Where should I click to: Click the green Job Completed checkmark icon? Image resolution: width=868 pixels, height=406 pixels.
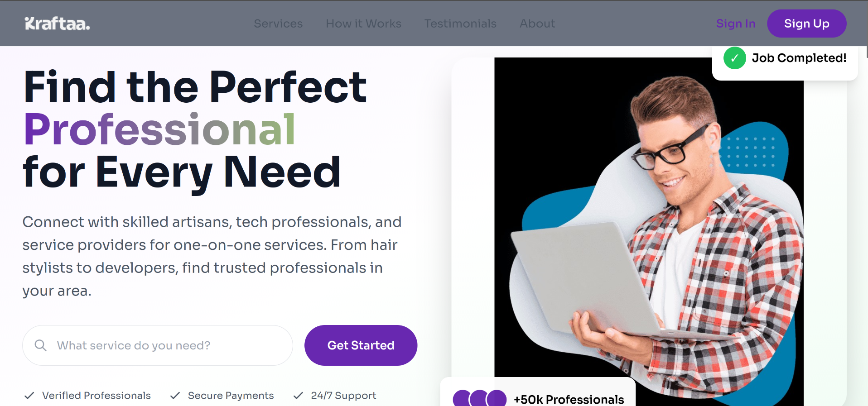[x=735, y=58]
